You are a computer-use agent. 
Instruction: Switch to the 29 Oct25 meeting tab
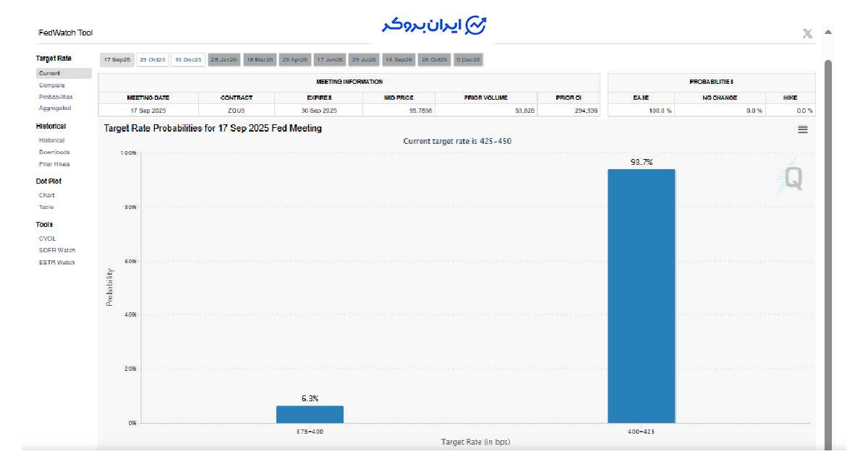tap(153, 60)
